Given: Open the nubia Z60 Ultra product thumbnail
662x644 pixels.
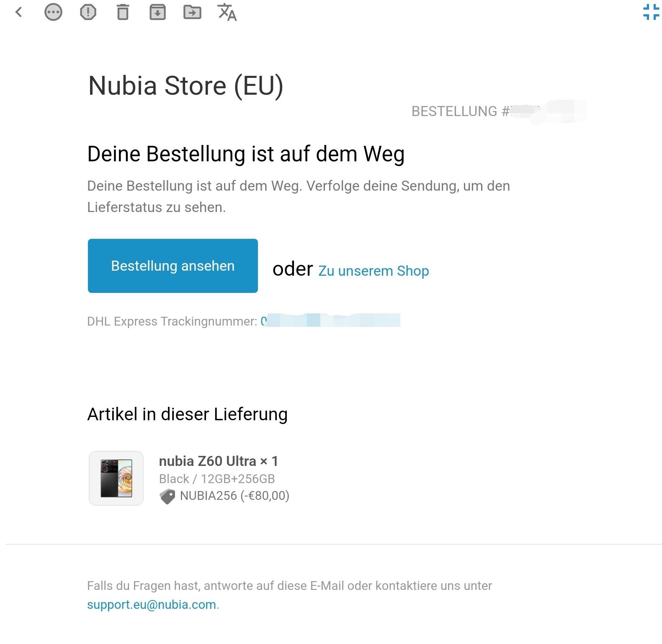Looking at the screenshot, I should [x=116, y=478].
